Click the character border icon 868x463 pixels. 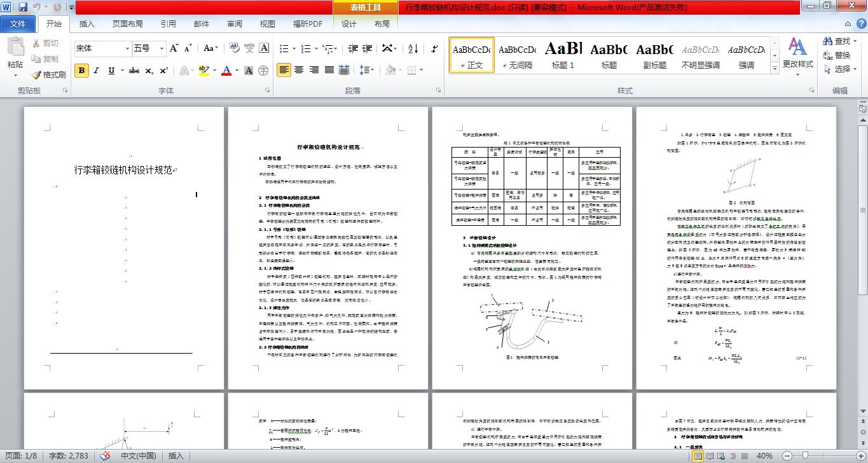[265, 48]
